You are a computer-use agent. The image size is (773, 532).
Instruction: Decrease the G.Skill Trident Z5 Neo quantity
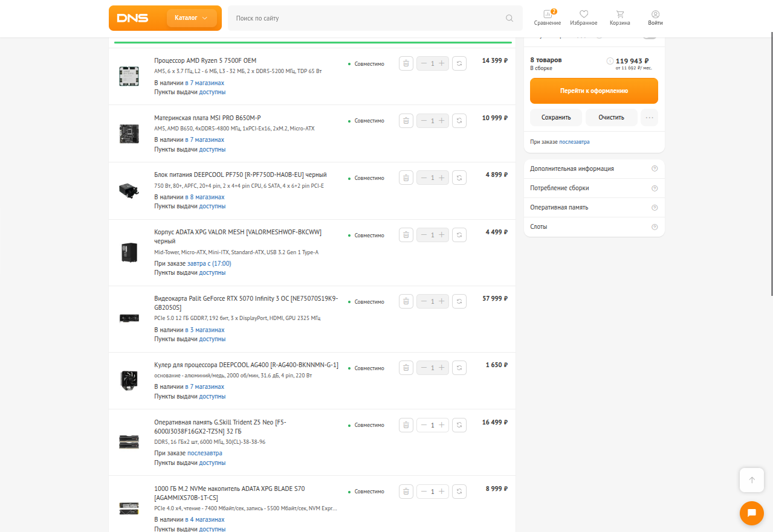click(x=424, y=425)
